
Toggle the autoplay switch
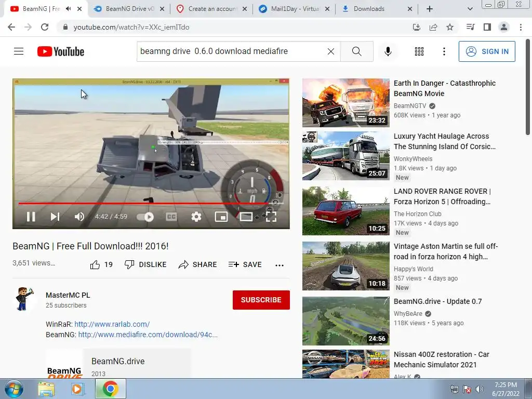click(145, 217)
